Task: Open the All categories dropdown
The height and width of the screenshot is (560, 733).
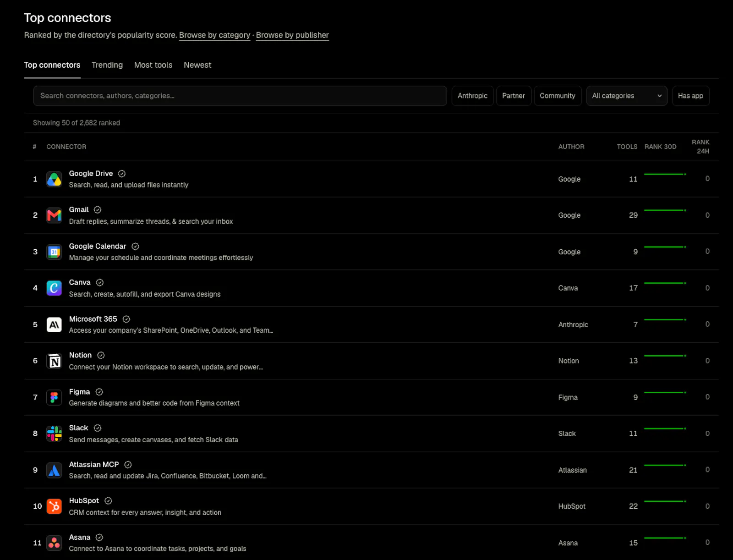Action: coord(627,96)
